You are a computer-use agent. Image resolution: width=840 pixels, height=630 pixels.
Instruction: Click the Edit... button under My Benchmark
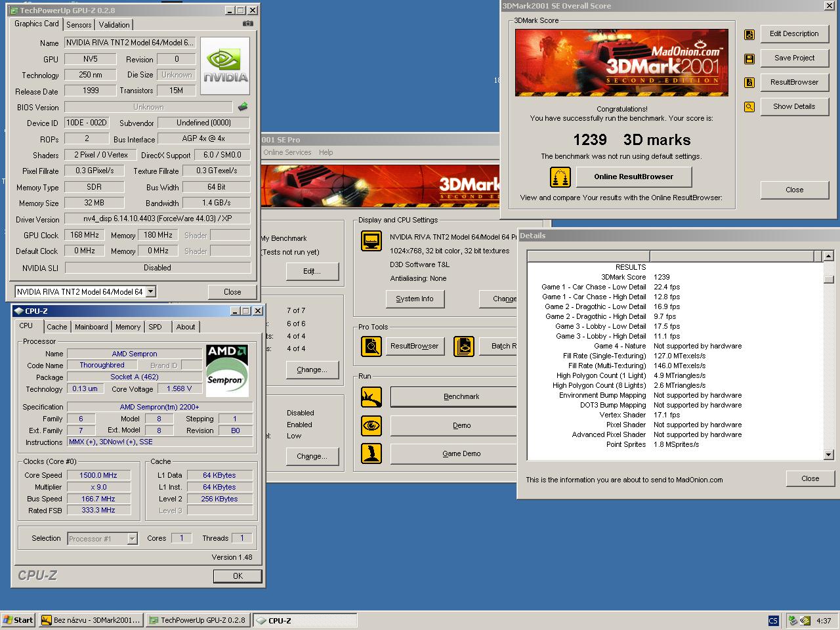pyautogui.click(x=312, y=271)
